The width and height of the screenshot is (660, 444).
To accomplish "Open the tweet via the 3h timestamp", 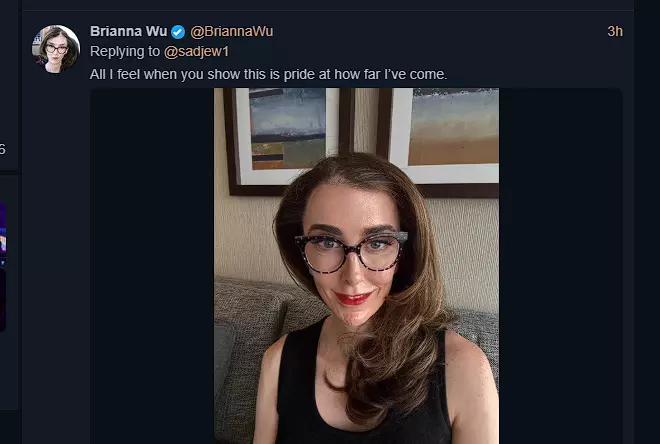I will (615, 31).
